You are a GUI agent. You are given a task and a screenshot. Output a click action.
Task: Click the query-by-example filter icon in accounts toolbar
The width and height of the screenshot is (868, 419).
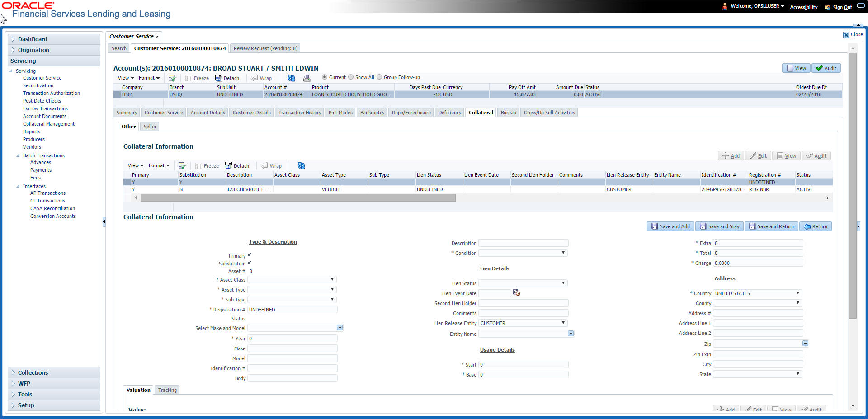coord(172,78)
